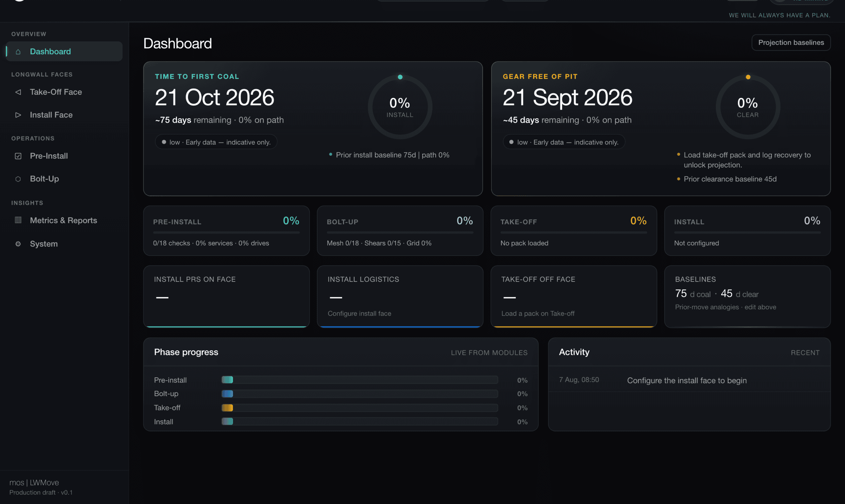Screen dimensions: 845x504
Task: Click the 'Prior clearance baseline 45d' note
Action: tap(730, 179)
